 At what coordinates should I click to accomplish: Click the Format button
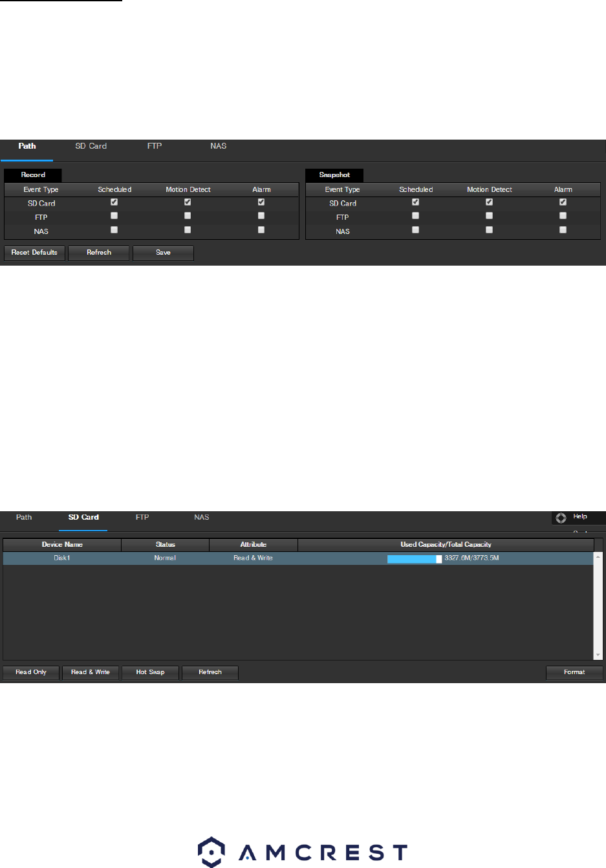(x=574, y=672)
